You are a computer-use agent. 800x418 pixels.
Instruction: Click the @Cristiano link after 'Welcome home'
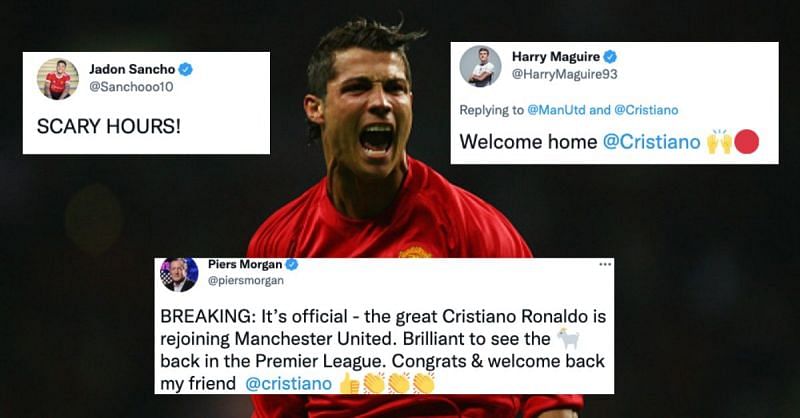tap(652, 142)
